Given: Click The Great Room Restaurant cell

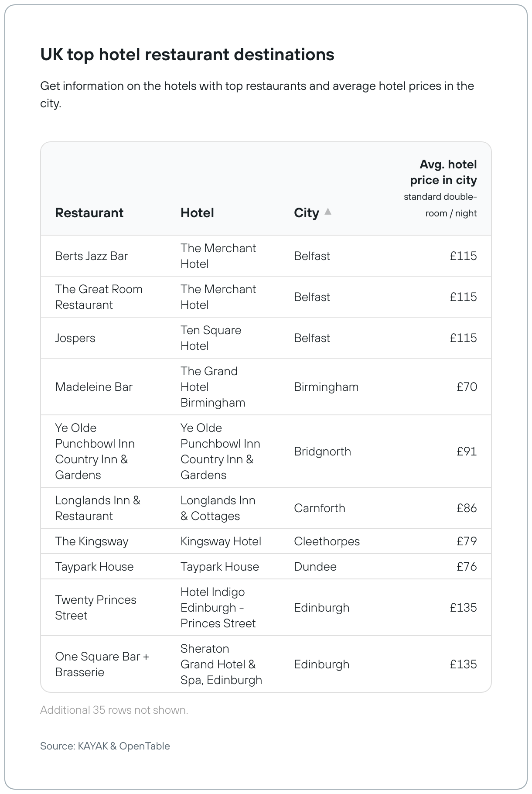Looking at the screenshot, I should (x=99, y=297).
